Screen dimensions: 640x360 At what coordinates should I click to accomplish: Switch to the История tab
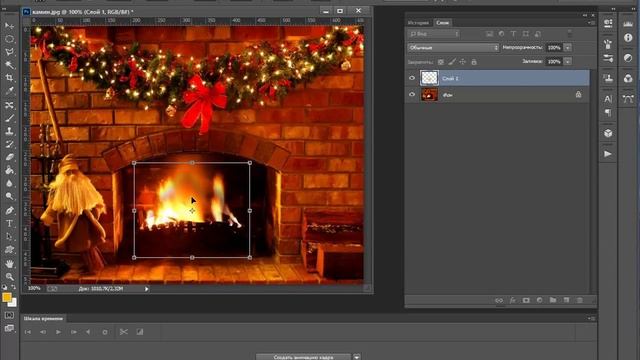pos(418,23)
